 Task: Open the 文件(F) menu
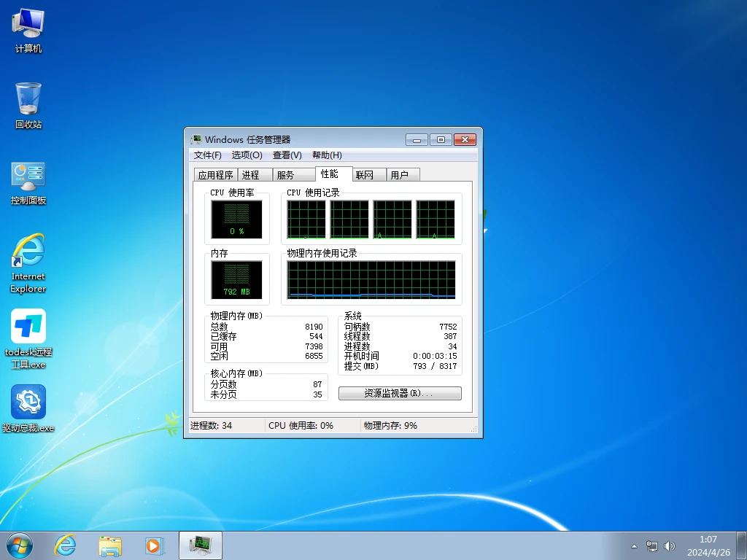(208, 155)
